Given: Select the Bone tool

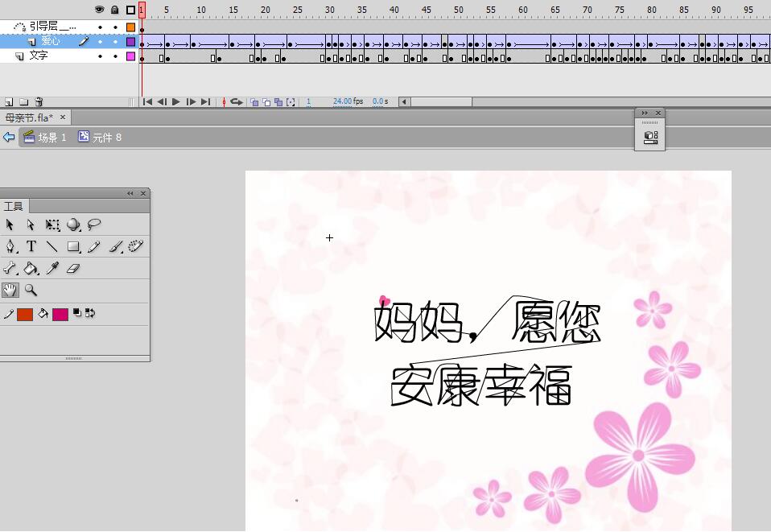Looking at the screenshot, I should 10,268.
